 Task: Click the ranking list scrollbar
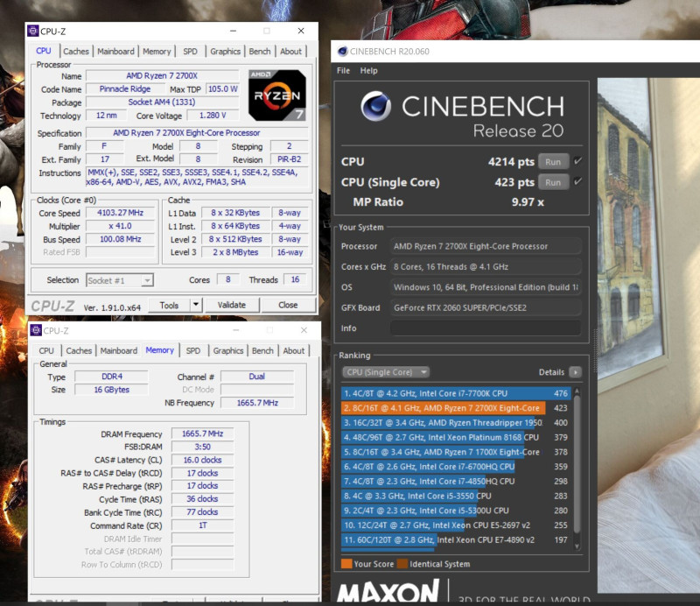click(x=577, y=463)
